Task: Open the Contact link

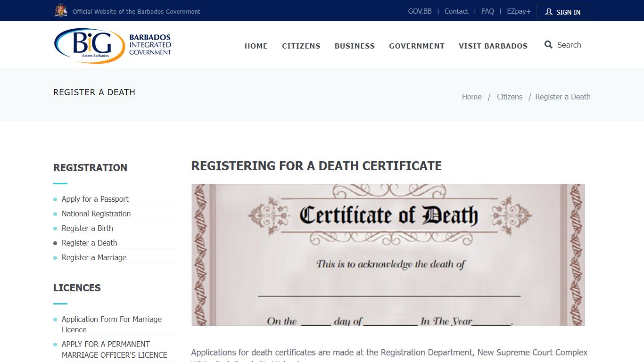Action: tap(456, 11)
